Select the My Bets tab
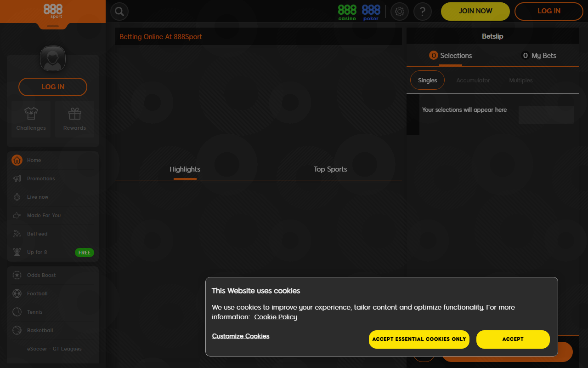Image resolution: width=588 pixels, height=368 pixels. coord(539,56)
